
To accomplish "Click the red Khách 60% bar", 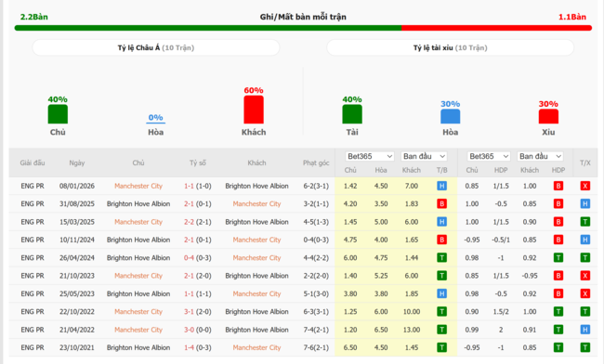I will [254, 110].
